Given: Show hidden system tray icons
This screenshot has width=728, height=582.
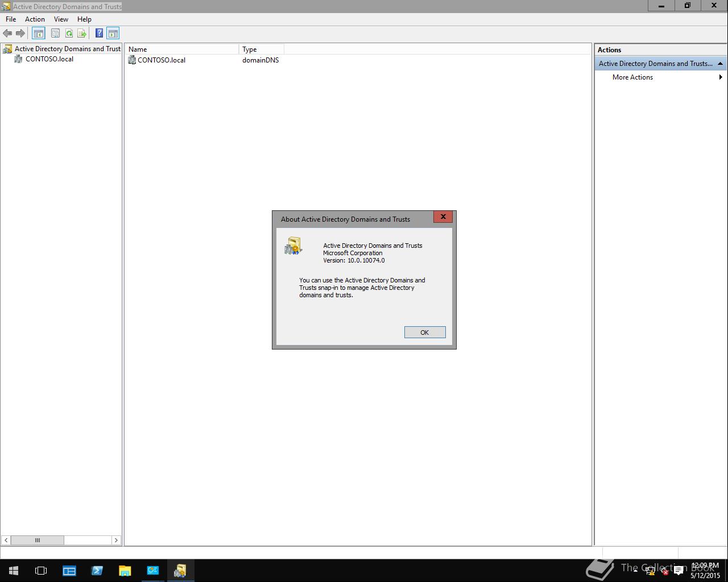Looking at the screenshot, I should click(x=635, y=571).
